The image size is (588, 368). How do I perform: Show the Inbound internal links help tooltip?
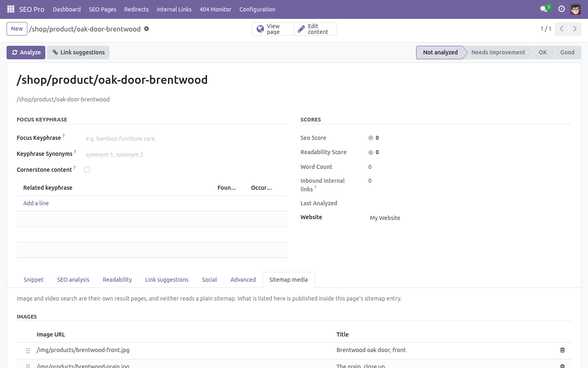(315, 187)
